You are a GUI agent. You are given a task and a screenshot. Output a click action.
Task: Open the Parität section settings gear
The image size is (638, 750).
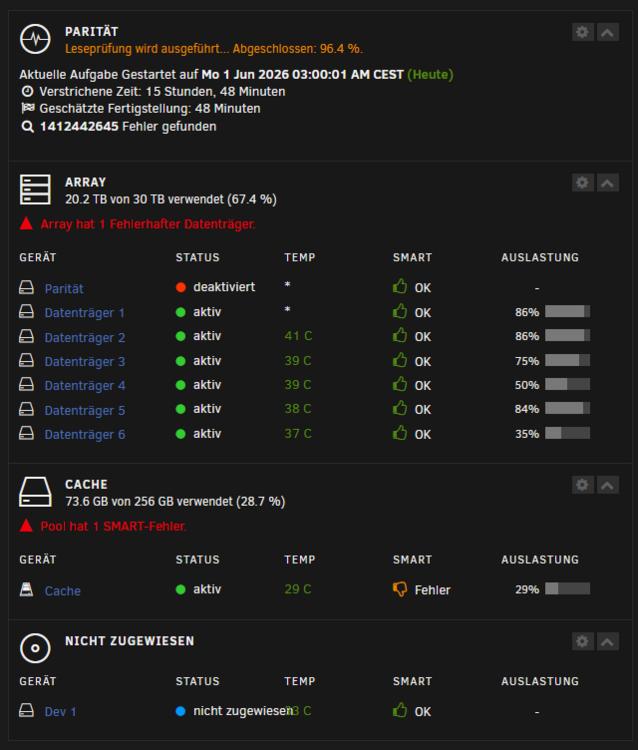[583, 32]
